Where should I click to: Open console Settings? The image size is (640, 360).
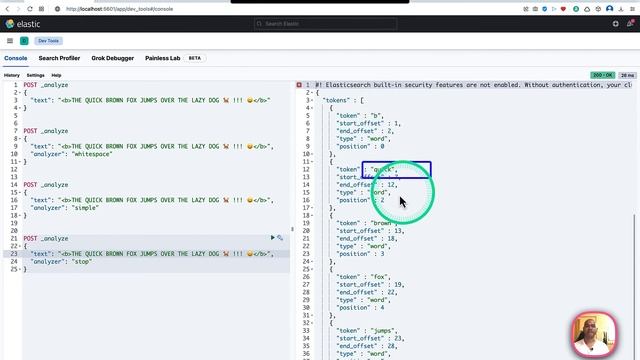tap(36, 76)
